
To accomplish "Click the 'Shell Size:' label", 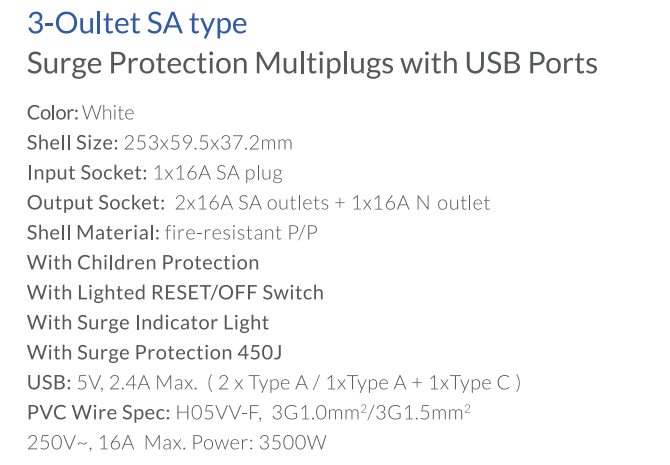I will (x=72, y=143).
